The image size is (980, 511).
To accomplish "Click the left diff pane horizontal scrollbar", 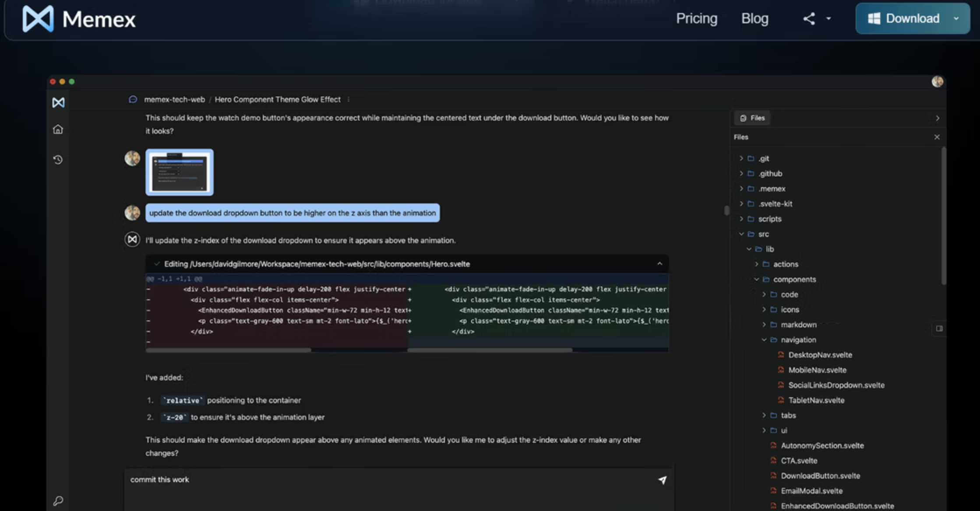I will (229, 350).
